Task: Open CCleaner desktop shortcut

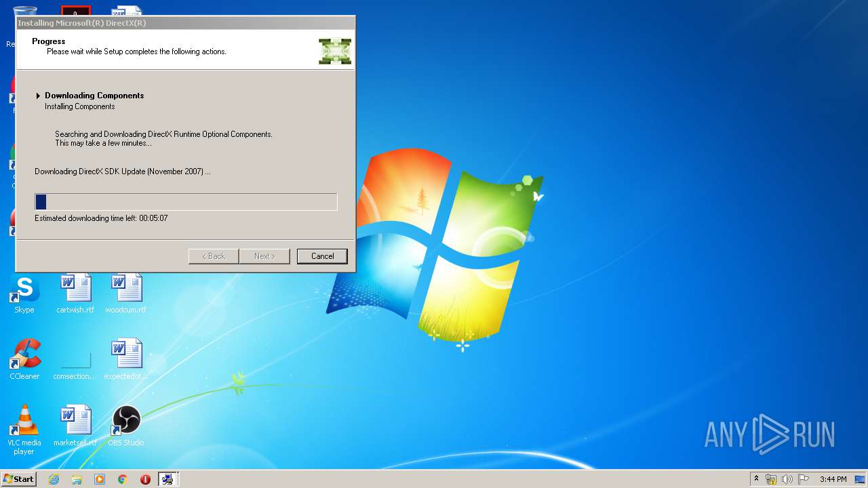Action: tap(24, 360)
